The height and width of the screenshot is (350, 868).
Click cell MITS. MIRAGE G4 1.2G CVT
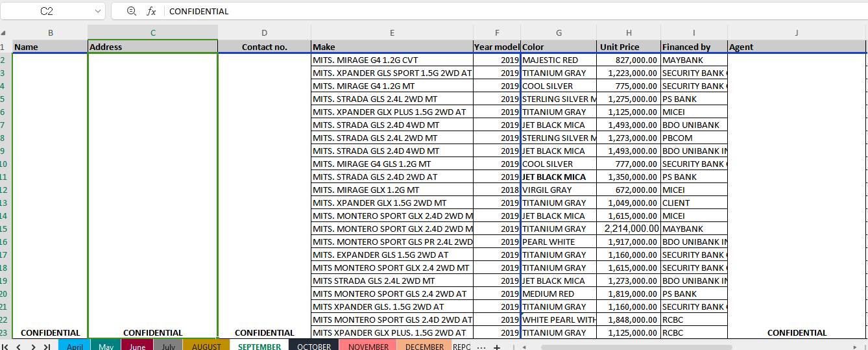pyautogui.click(x=392, y=60)
